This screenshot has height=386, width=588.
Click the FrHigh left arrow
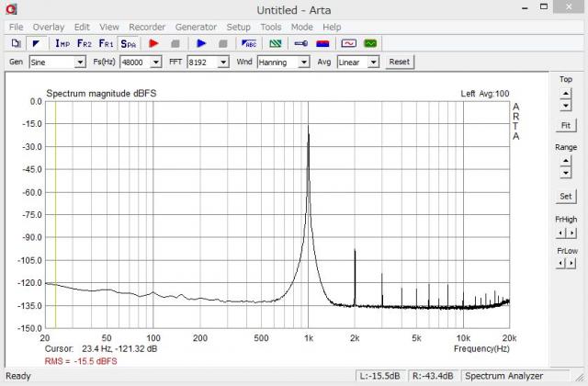pyautogui.click(x=560, y=233)
